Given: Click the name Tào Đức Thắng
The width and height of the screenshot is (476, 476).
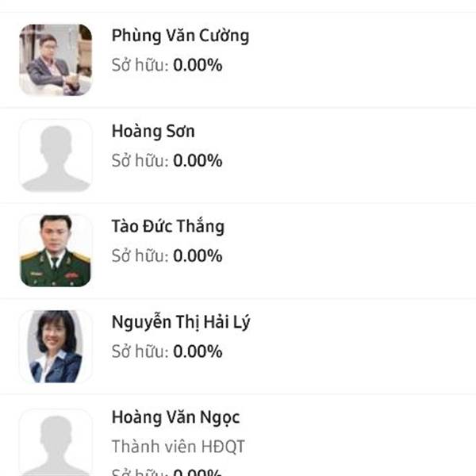Looking at the screenshot, I should pyautogui.click(x=168, y=227).
